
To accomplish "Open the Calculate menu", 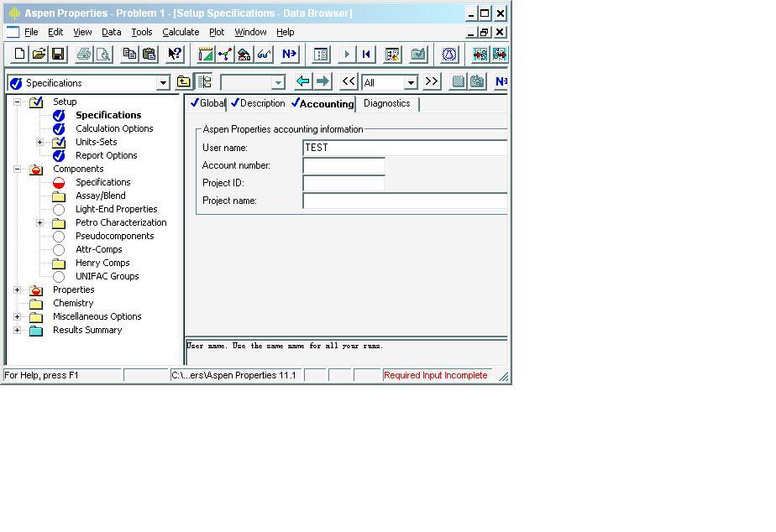I will click(181, 32).
